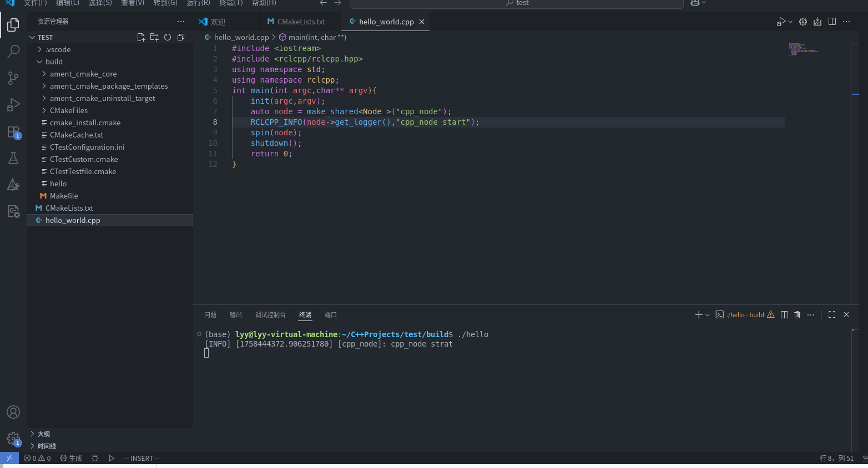Click the 生成 build button in status bar
868x468 pixels.
click(x=71, y=458)
